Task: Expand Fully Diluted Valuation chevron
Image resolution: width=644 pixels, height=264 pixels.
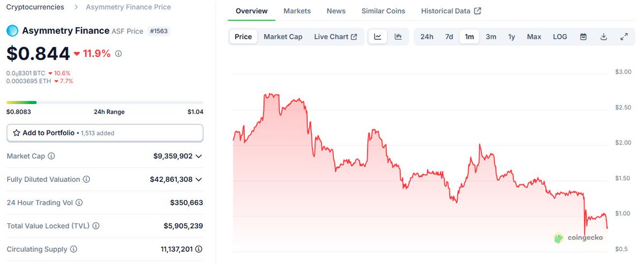Action: (199, 180)
